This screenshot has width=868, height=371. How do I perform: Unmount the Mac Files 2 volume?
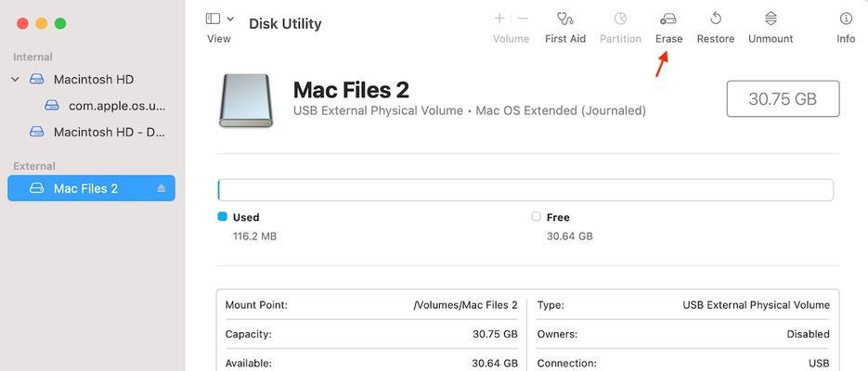(x=771, y=19)
